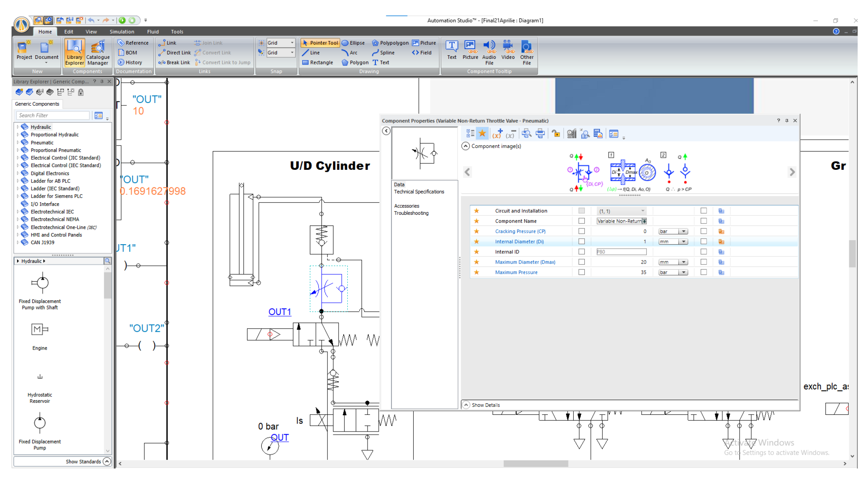Toggle the Internal Diameter (Di) checkbox
This screenshot has height=486, width=868.
pyautogui.click(x=582, y=241)
